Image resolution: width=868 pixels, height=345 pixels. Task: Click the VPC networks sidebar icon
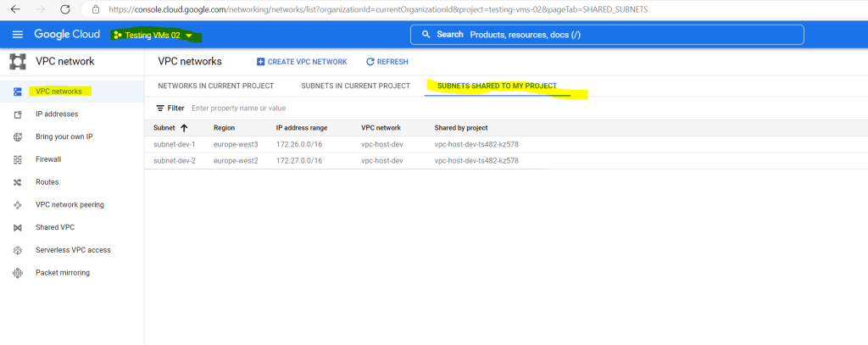(18, 92)
